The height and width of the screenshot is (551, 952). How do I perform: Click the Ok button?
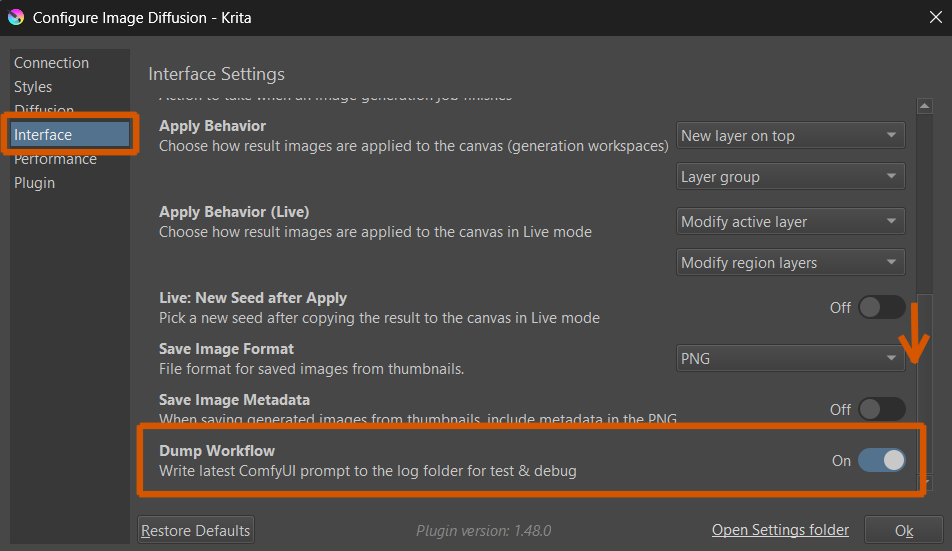tap(904, 530)
